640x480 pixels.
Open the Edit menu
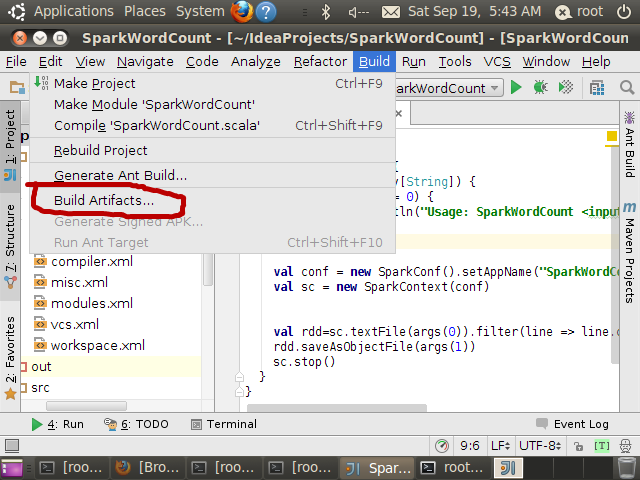pos(50,62)
